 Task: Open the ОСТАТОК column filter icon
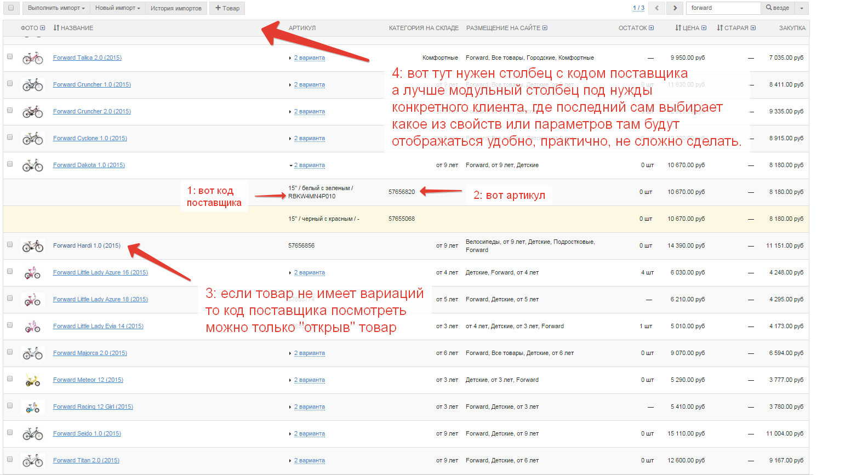pos(652,28)
